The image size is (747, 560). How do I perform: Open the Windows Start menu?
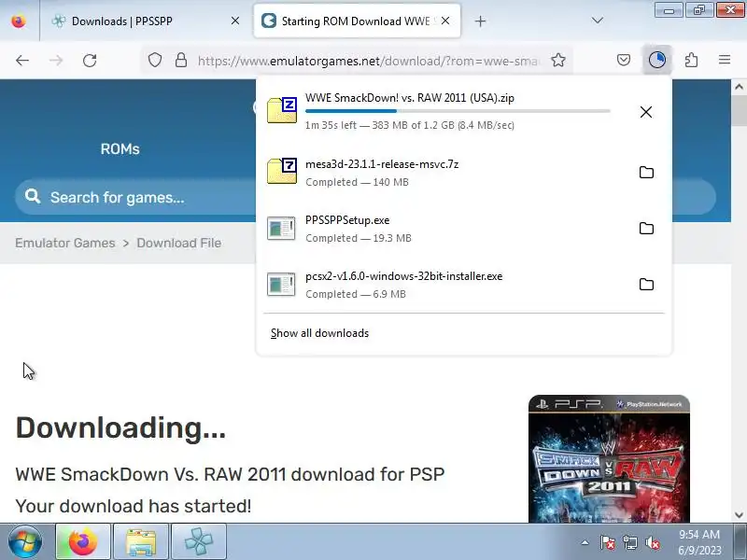click(25, 542)
